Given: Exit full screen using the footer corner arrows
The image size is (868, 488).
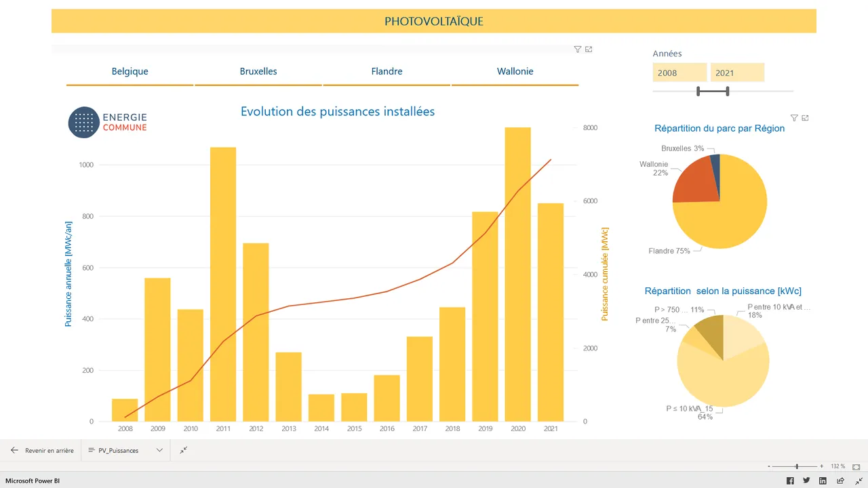Looking at the screenshot, I should click(x=859, y=481).
